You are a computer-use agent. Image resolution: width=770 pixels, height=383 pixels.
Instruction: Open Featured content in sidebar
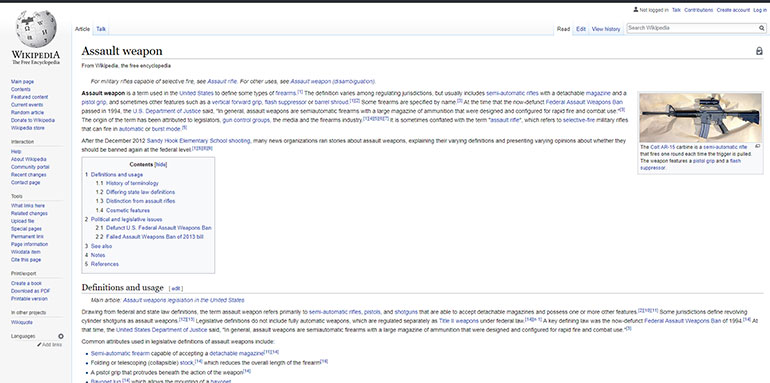pyautogui.click(x=29, y=97)
